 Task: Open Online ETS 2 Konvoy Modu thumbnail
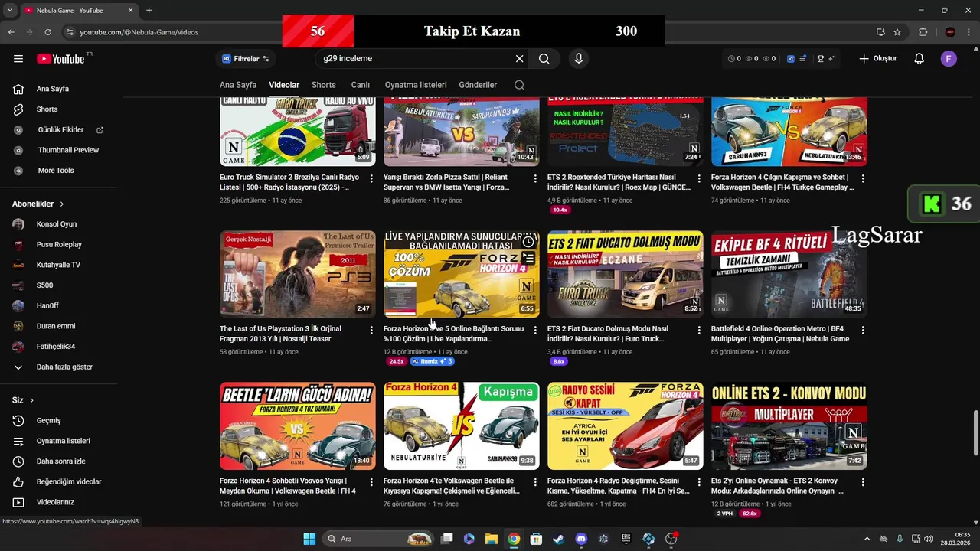point(789,426)
